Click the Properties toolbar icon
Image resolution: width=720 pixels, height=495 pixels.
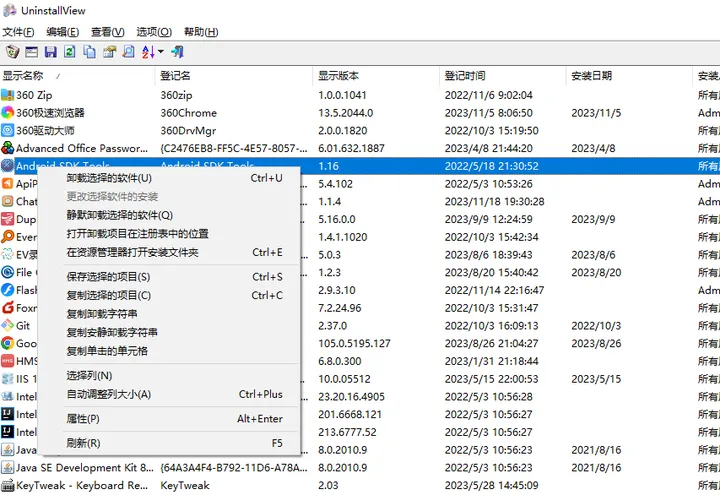109,52
